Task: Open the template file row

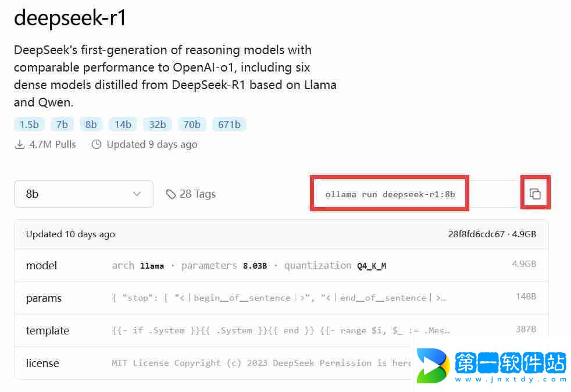Action: point(281,330)
